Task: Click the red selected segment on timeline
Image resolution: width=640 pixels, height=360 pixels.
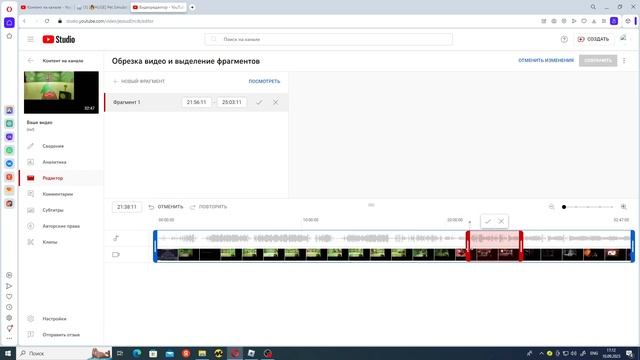Action: tap(494, 246)
